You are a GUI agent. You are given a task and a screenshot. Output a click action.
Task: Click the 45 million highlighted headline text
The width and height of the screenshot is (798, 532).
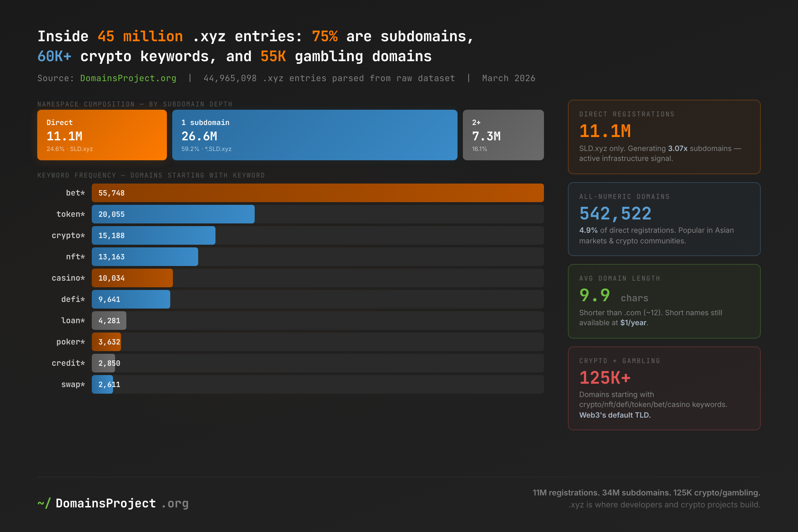(x=140, y=36)
